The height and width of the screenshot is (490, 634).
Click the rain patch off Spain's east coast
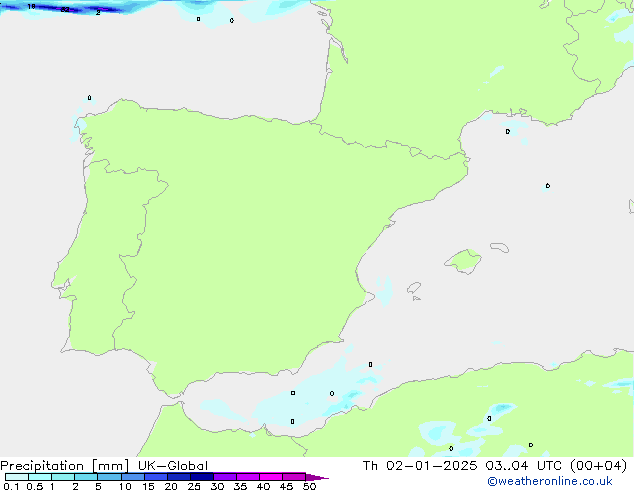pyautogui.click(x=384, y=292)
